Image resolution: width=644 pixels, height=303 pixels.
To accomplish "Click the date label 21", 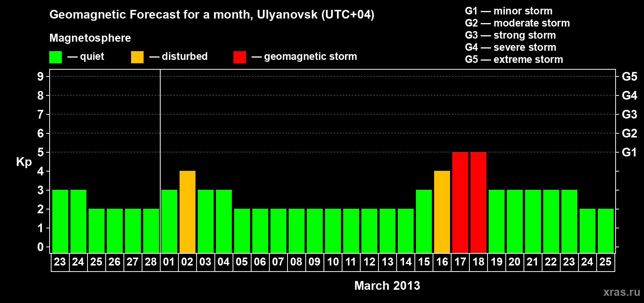I will [533, 262].
